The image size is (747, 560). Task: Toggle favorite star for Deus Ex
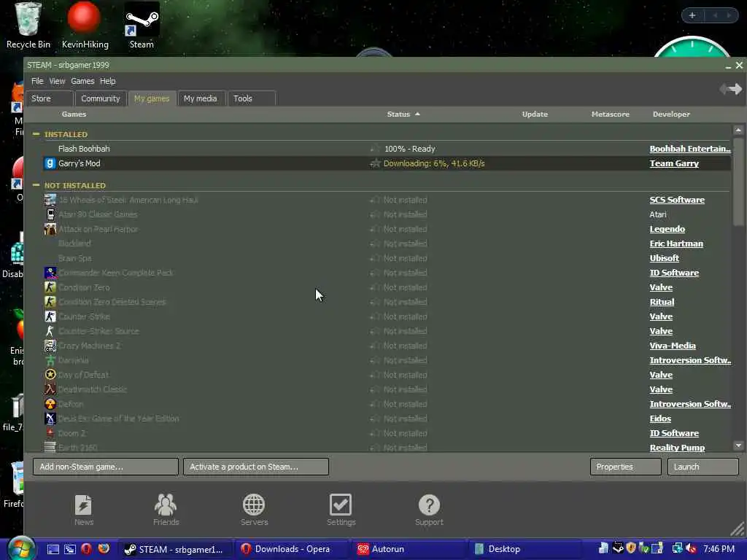click(376, 419)
